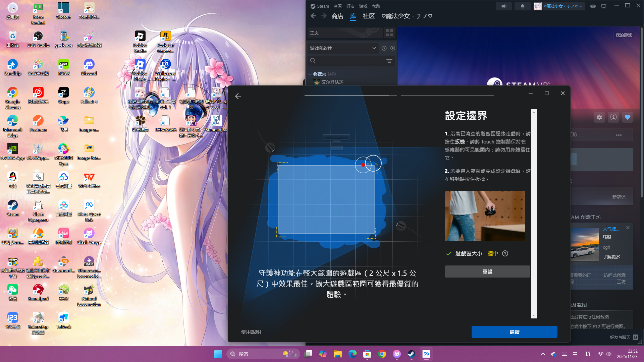Click the Steam announcements megaphone icon
The image size is (644, 362).
(504, 6)
